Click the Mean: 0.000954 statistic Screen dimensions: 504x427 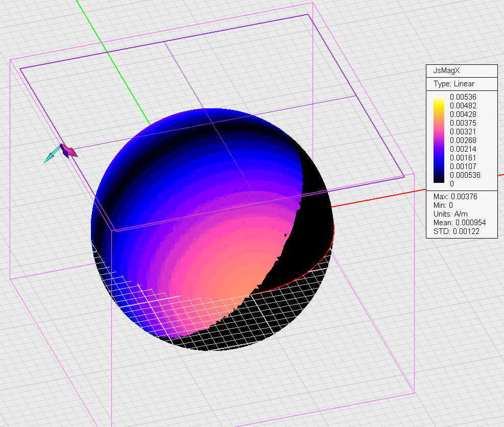click(x=459, y=223)
